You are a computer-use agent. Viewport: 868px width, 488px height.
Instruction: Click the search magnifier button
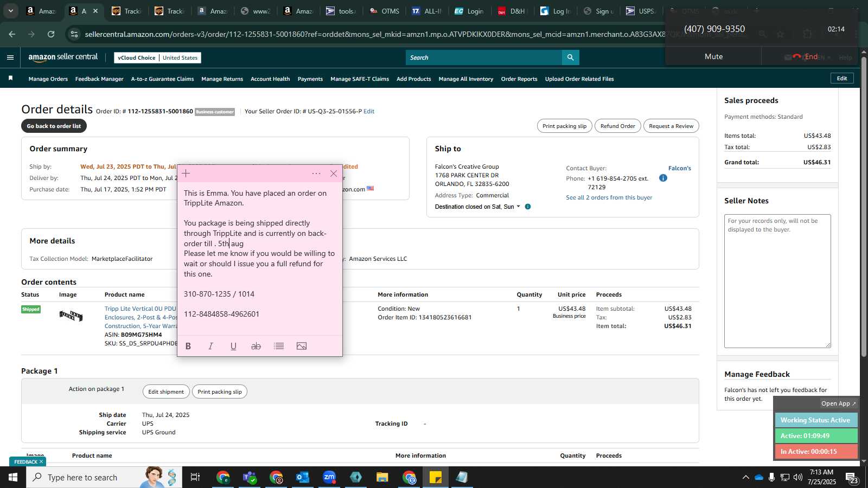[x=570, y=57]
